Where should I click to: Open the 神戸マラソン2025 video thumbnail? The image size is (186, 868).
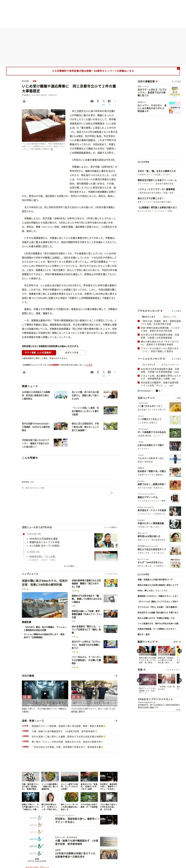click(x=94, y=693)
